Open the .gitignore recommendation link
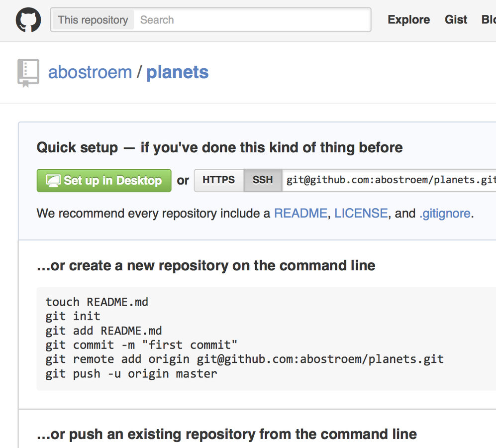Screen dimensions: 496x448 (x=445, y=214)
